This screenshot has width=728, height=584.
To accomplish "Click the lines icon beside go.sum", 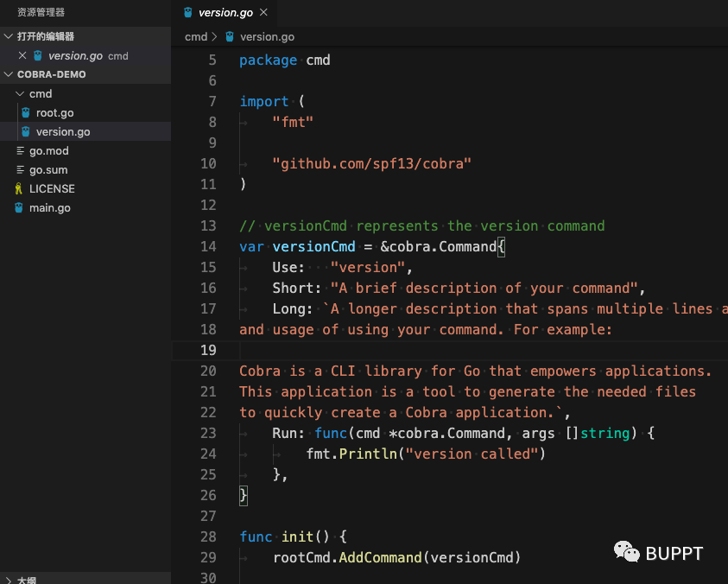I will tap(20, 169).
